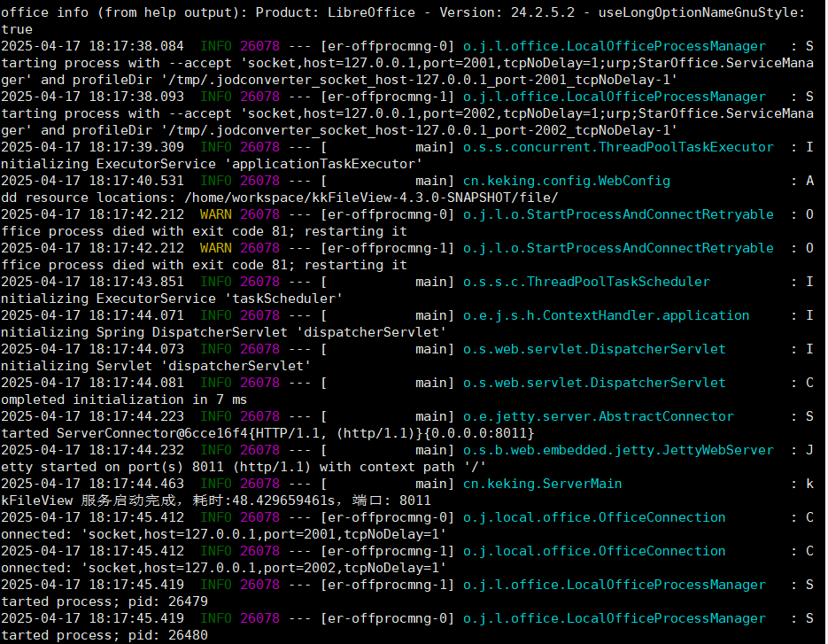Select class name o.s.s.c.ThreadPoolTaskScheduler
828x644 pixels.
click(586, 282)
